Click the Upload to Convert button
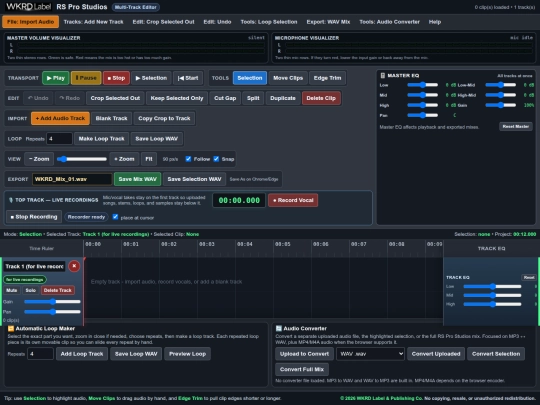This screenshot has width=540, height=405. tap(304, 354)
